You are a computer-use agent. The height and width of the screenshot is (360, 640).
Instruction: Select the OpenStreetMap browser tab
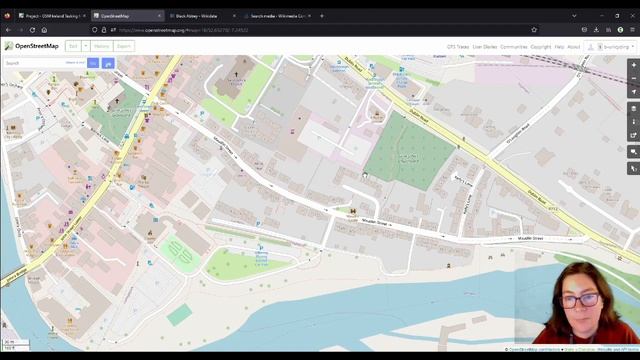pos(127,16)
